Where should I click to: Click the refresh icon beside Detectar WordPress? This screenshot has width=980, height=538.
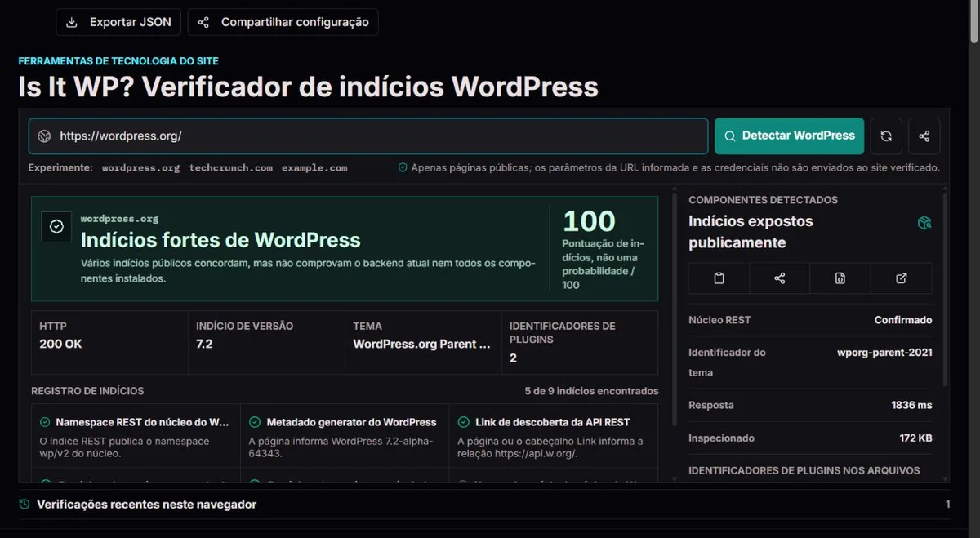click(x=886, y=136)
